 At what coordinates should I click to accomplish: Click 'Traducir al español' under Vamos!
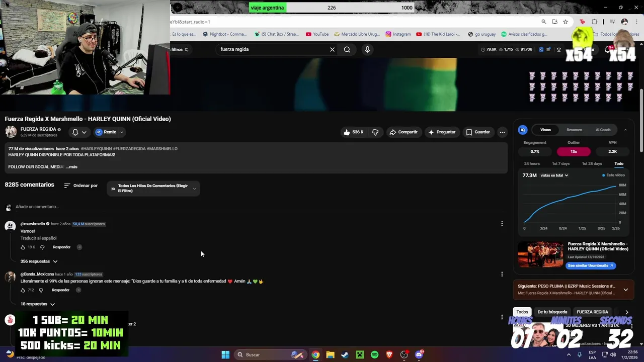(x=38, y=238)
